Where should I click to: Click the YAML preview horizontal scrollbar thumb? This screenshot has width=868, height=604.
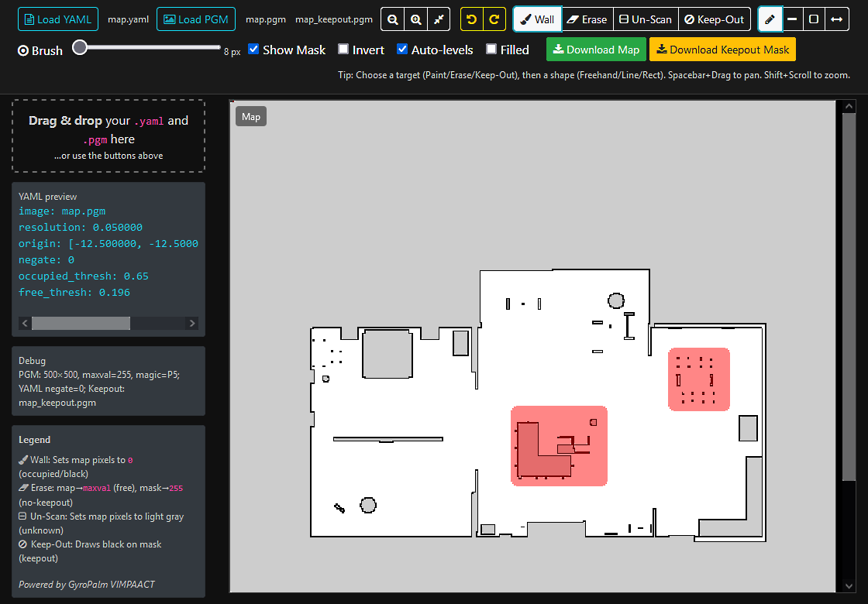point(81,323)
